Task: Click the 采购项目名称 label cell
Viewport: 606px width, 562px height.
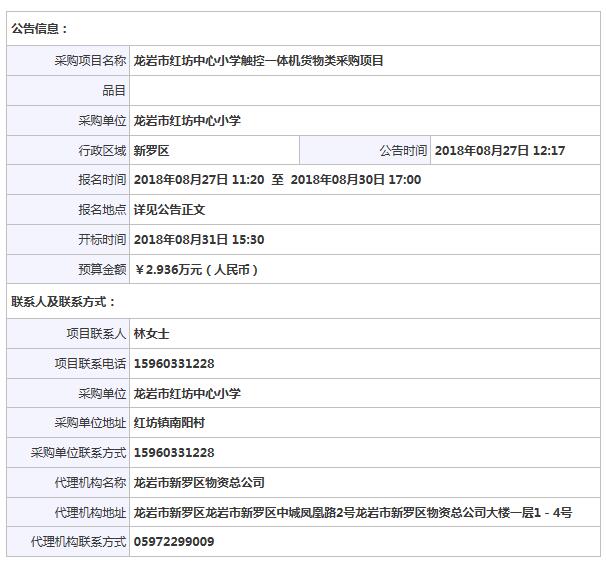Action: 68,61
